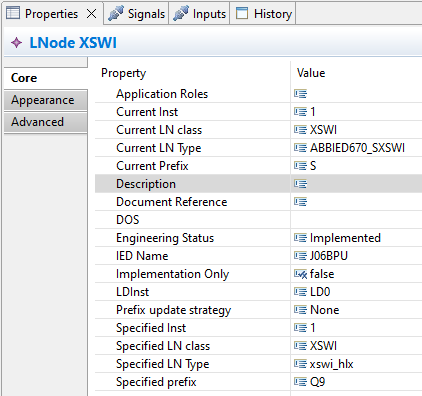Click the Inputs tab plug icon

(x=180, y=13)
